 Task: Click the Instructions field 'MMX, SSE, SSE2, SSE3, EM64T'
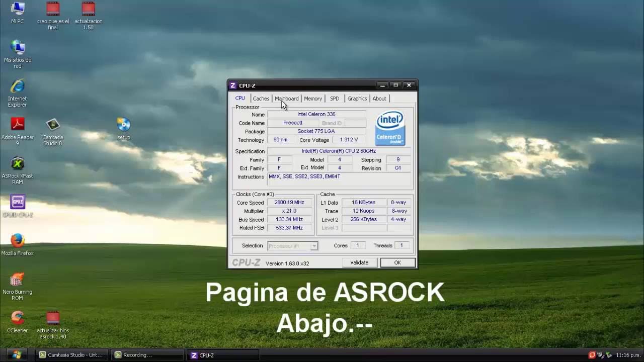pos(339,179)
